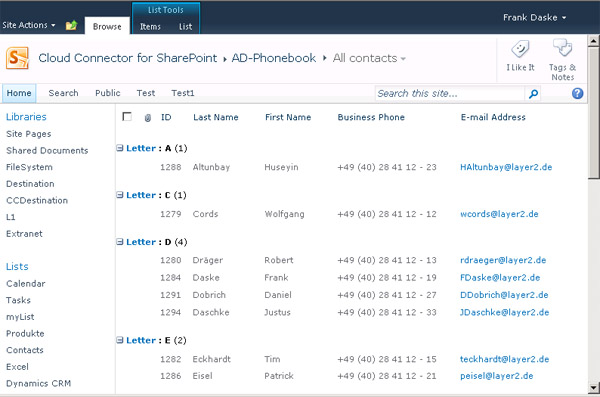Go to the Search navigation tab
The width and height of the screenshot is (600, 397).
point(64,93)
